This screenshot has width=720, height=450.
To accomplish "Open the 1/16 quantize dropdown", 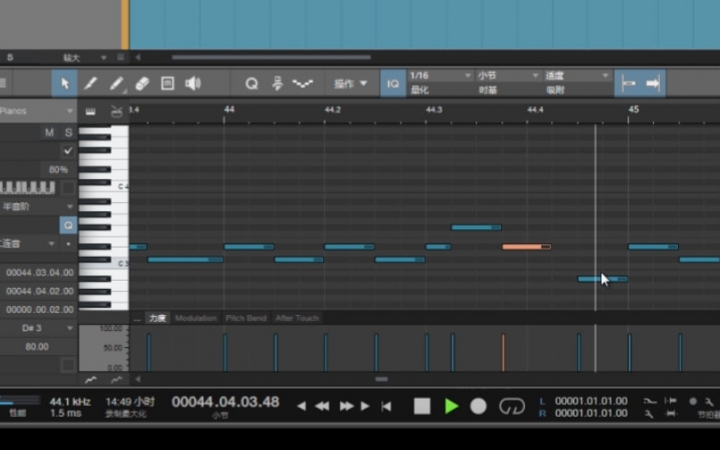I will point(440,76).
